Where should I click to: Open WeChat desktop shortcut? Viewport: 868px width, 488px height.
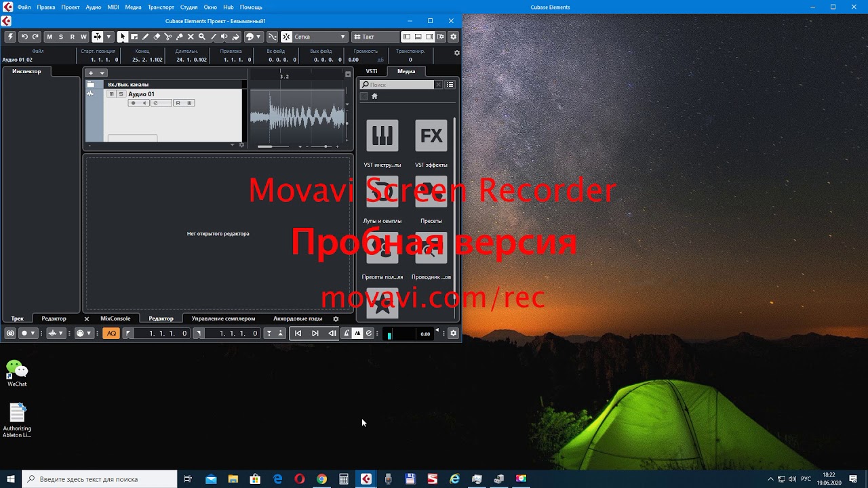(17, 373)
